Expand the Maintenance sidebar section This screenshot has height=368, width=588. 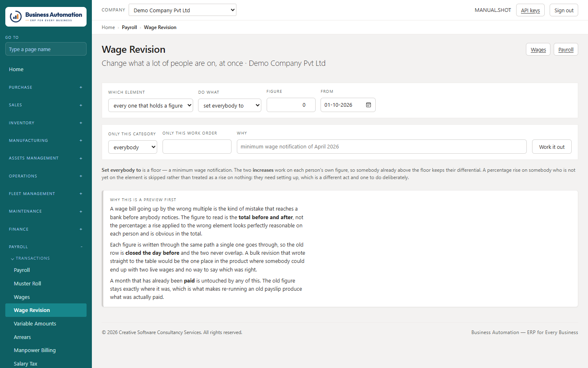tap(46, 211)
